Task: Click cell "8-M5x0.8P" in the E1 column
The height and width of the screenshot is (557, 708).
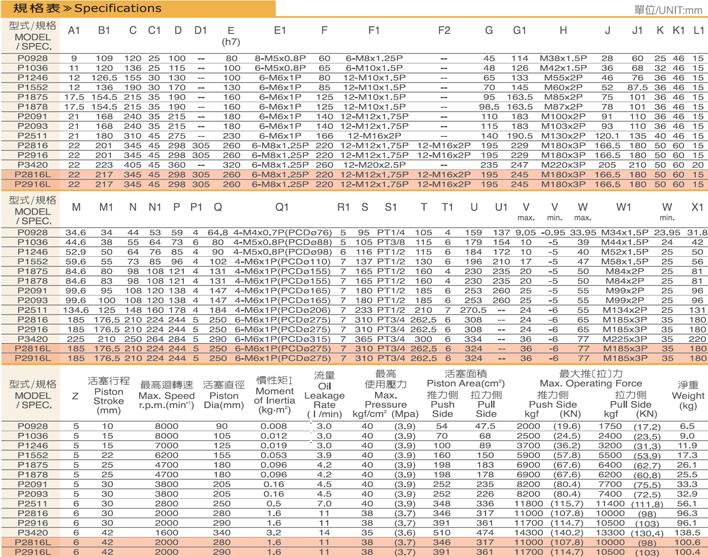Action: point(280,58)
